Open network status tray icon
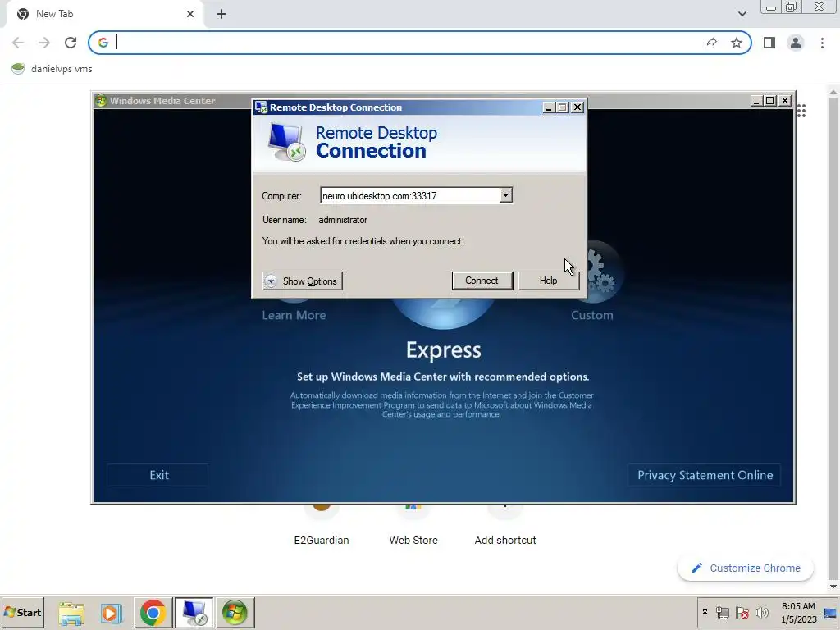This screenshot has width=840, height=630. pos(723,612)
